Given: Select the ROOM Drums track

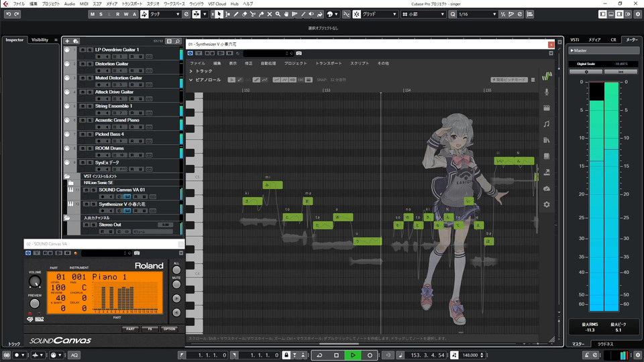Looking at the screenshot, I should pyautogui.click(x=109, y=148).
